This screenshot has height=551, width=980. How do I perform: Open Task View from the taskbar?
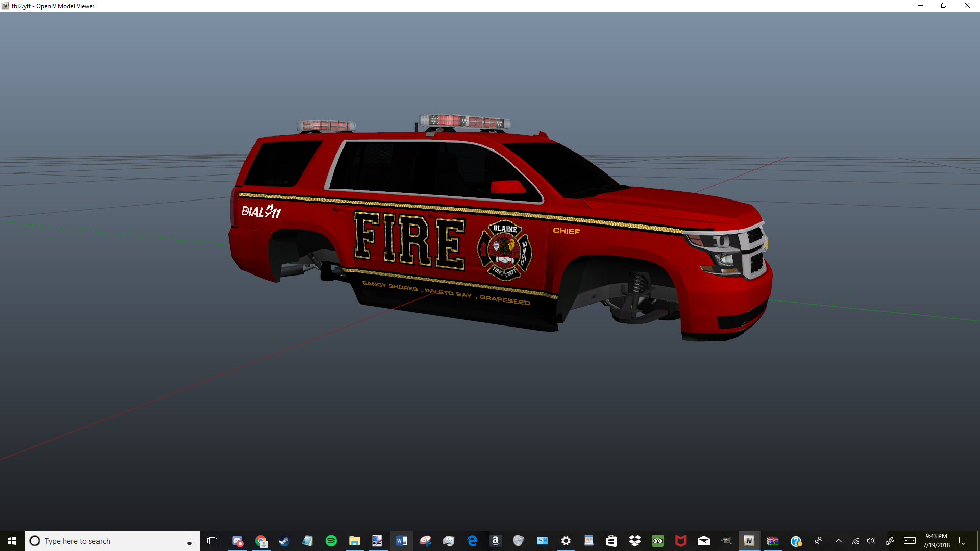[212, 541]
